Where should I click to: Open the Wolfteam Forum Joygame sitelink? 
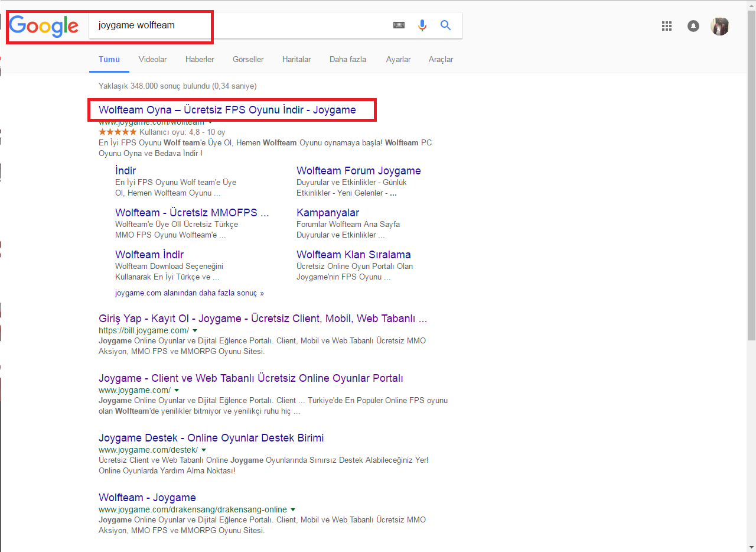359,171
